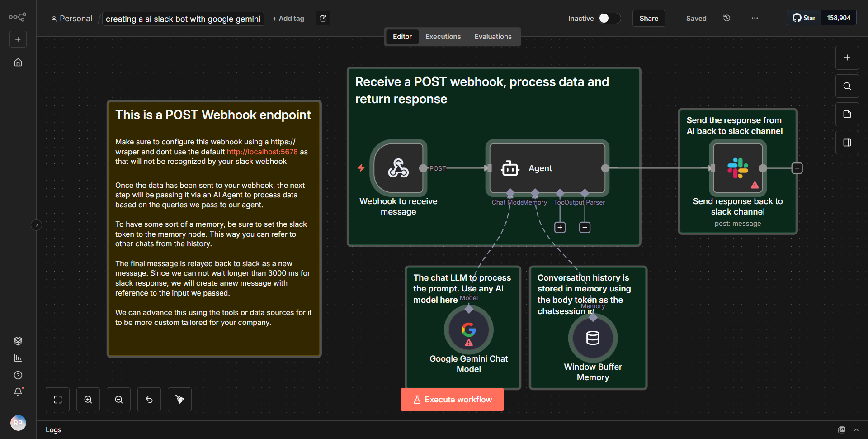Open the RP user avatar menu
The height and width of the screenshot is (439, 868).
click(18, 423)
